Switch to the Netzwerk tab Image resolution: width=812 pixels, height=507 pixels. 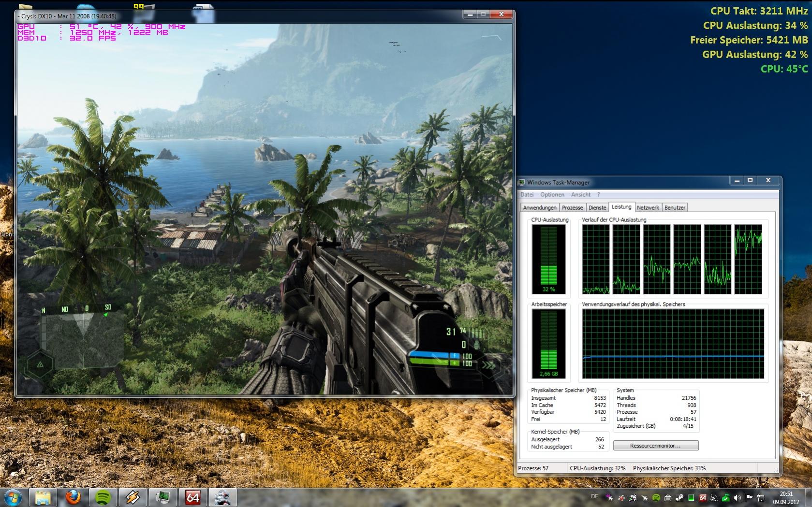(648, 207)
